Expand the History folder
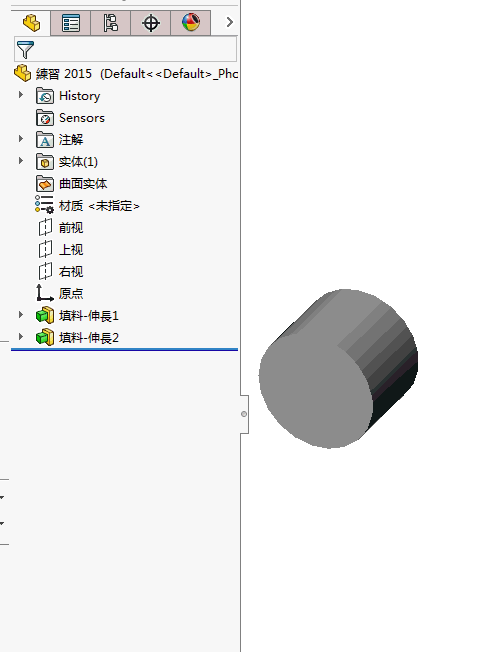 pyautogui.click(x=20, y=95)
